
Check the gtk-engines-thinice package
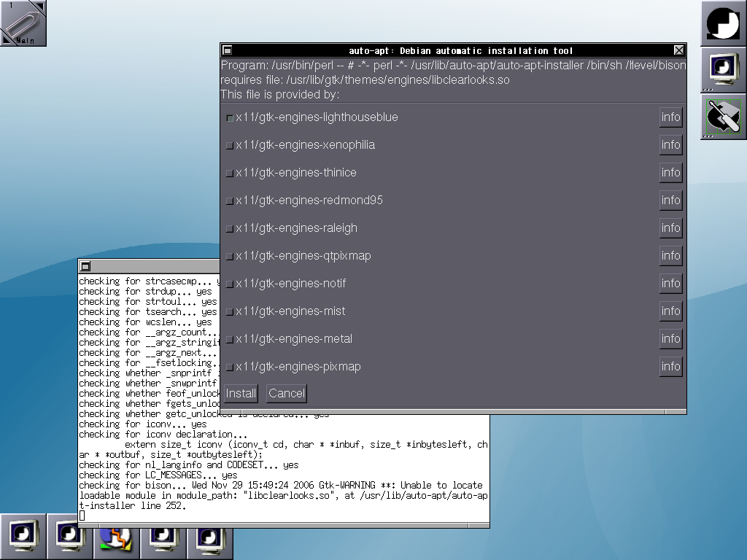230,173
